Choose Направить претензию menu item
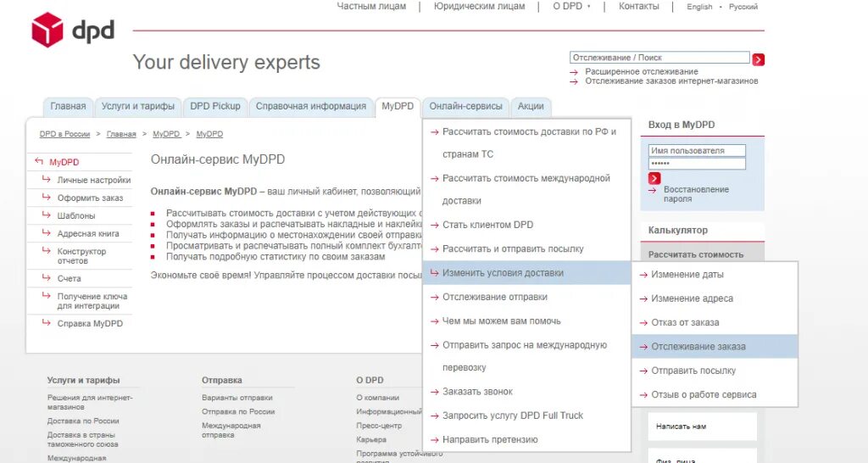 (526, 440)
